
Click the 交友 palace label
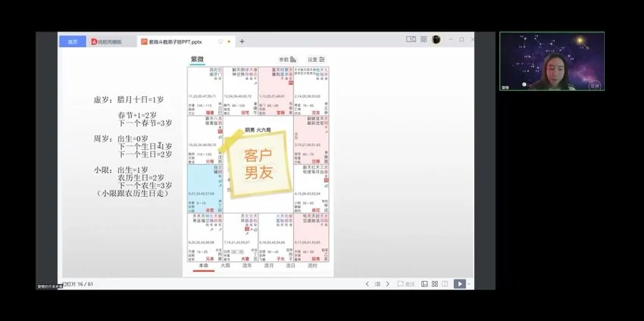316,113
